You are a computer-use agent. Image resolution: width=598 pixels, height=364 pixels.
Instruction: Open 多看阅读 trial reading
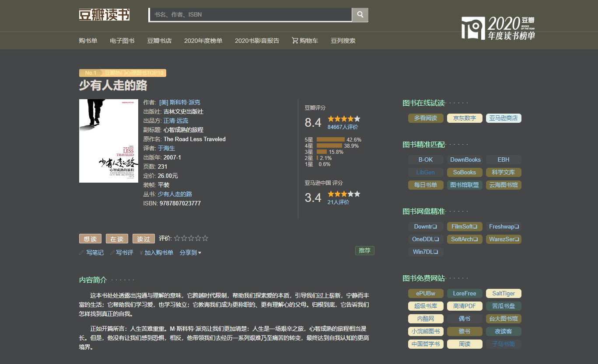coord(426,118)
